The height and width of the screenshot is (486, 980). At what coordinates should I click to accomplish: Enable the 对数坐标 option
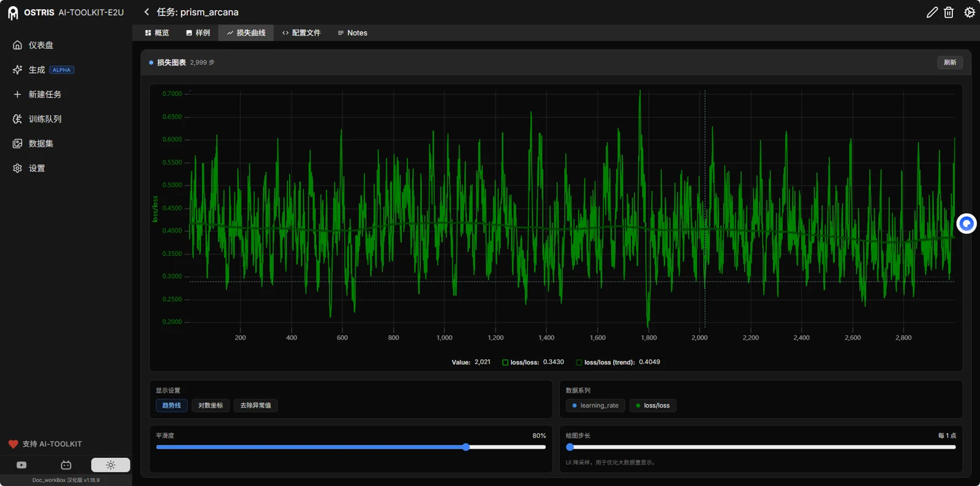pyautogui.click(x=211, y=405)
